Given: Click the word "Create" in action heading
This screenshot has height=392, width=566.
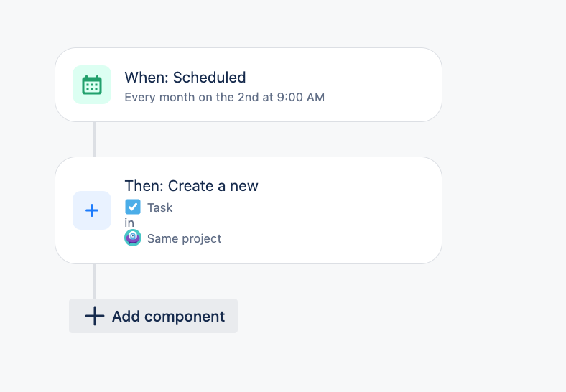Looking at the screenshot, I should pyautogui.click(x=192, y=186).
